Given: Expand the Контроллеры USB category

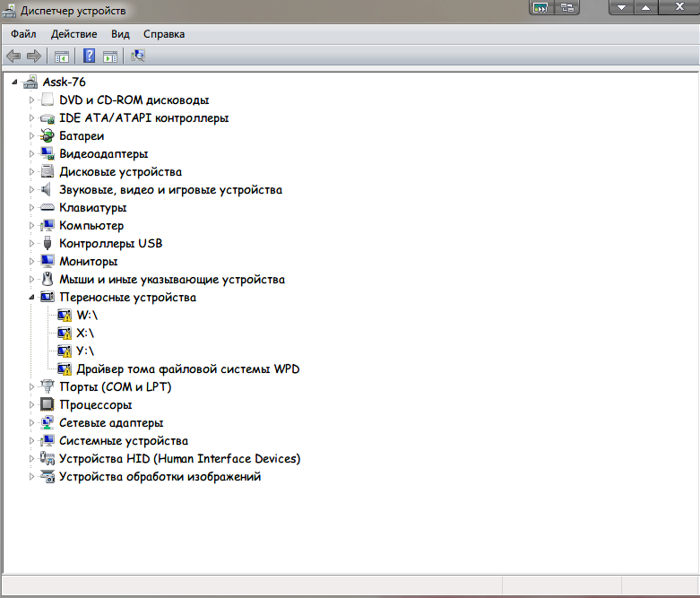Looking at the screenshot, I should 31,243.
